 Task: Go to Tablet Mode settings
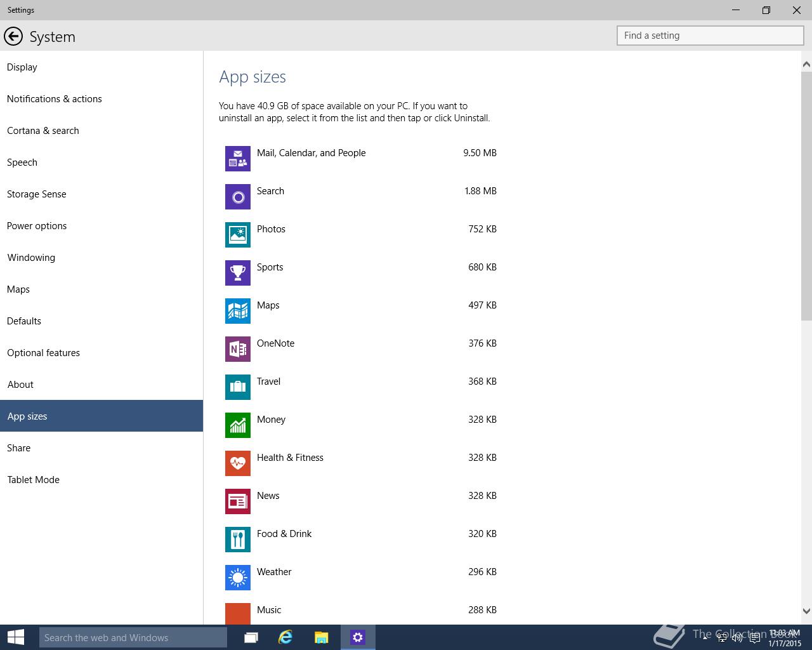coord(101,479)
